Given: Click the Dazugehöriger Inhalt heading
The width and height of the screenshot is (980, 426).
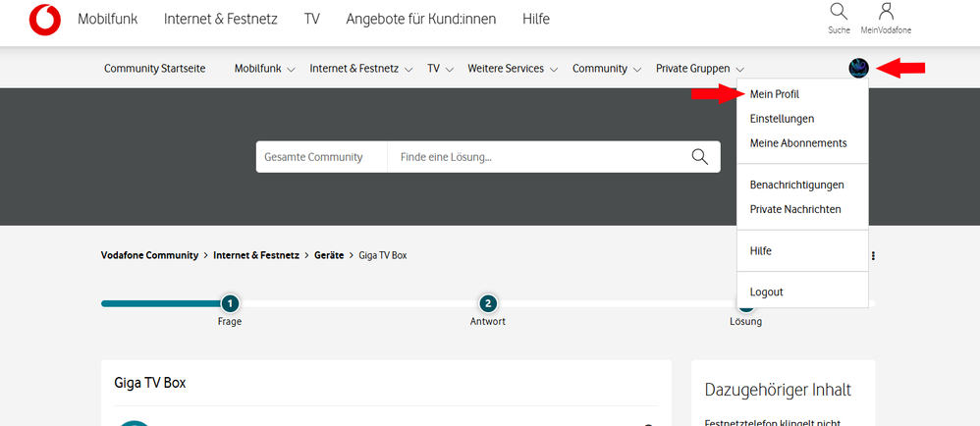Looking at the screenshot, I should [x=778, y=391].
